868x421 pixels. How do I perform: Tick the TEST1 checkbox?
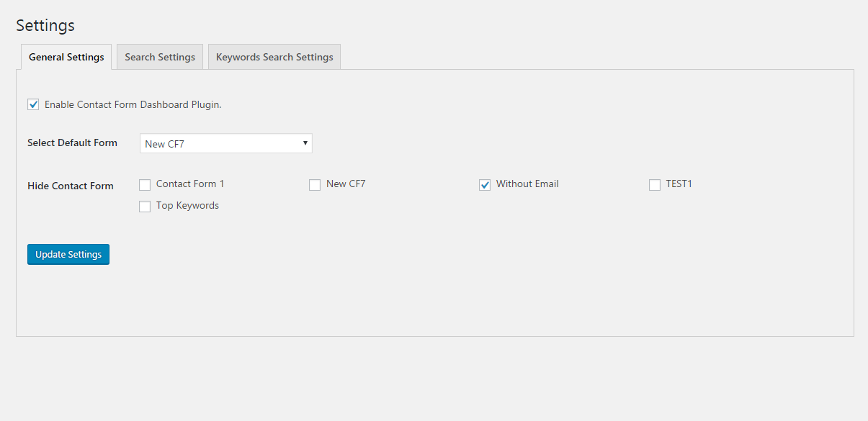(655, 185)
